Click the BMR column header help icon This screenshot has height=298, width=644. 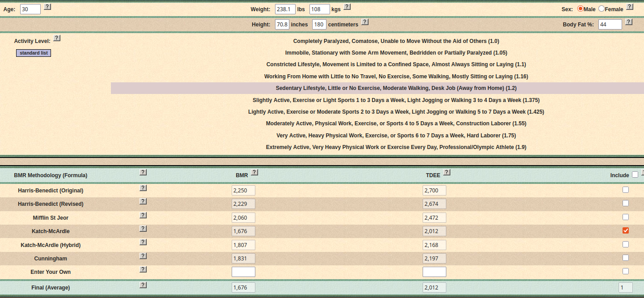pyautogui.click(x=254, y=172)
